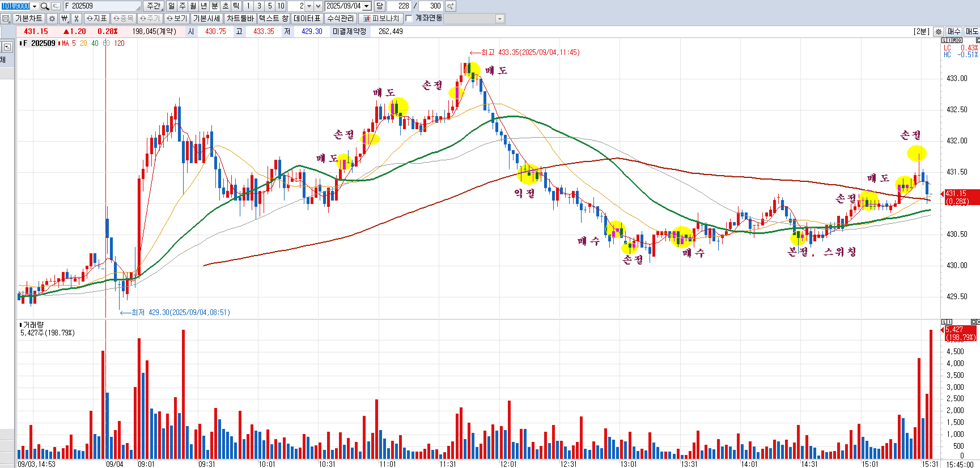Click the 매수 buy button
The height and width of the screenshot is (468, 980).
(x=954, y=32)
